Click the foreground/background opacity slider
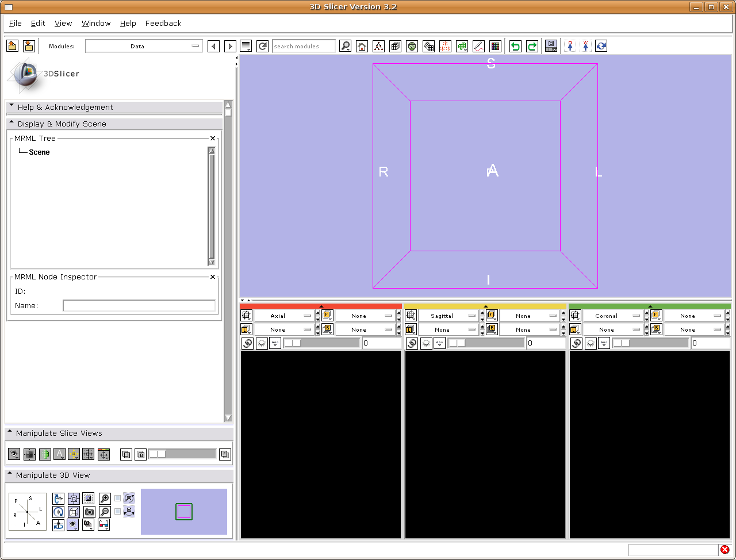This screenshot has width=736, height=560. pos(182,454)
